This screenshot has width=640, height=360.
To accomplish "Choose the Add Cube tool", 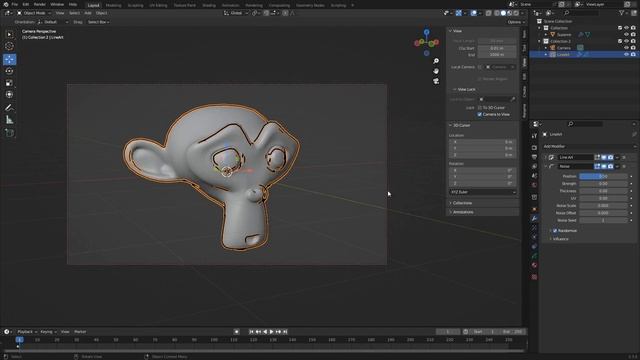I will [9, 133].
